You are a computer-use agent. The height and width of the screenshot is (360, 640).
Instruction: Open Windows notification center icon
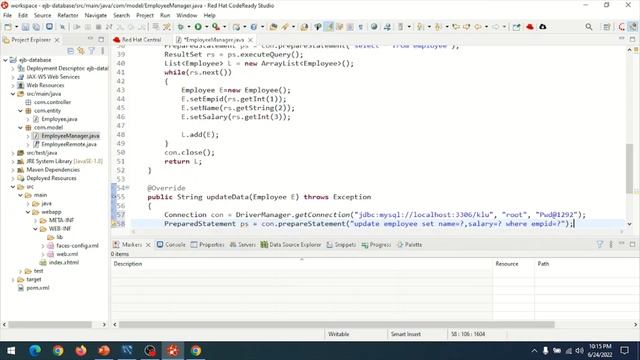pos(624,351)
